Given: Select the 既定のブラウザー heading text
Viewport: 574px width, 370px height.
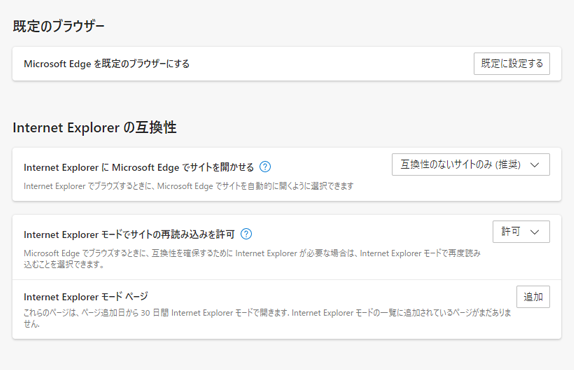Looking at the screenshot, I should click(59, 26).
